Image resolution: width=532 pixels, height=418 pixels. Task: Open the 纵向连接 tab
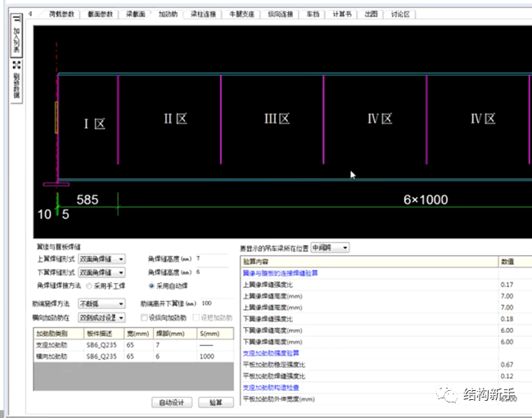281,14
